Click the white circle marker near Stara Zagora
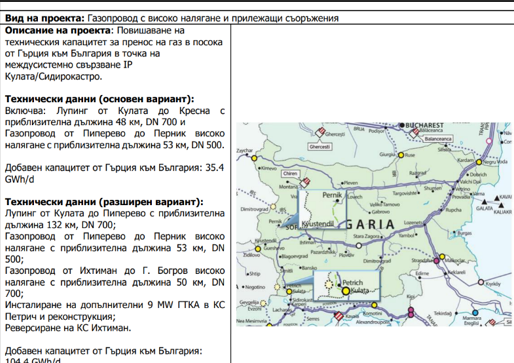Screen dimensions: 514x363 (x=359, y=246)
